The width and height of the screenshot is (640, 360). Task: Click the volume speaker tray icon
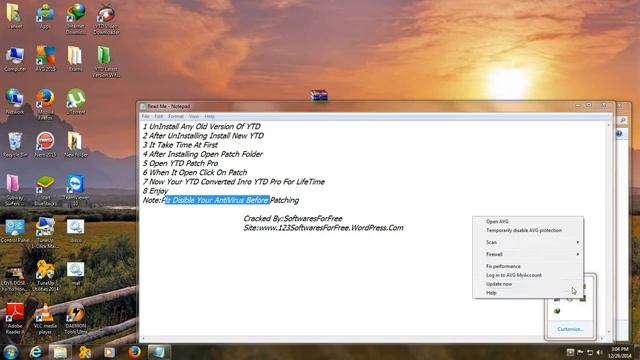pos(599,352)
